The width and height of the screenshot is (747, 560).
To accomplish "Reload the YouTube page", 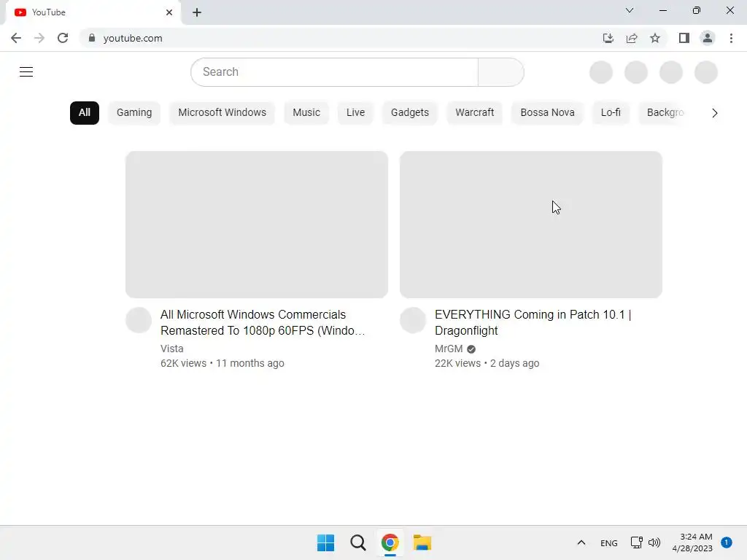I will pyautogui.click(x=63, y=38).
